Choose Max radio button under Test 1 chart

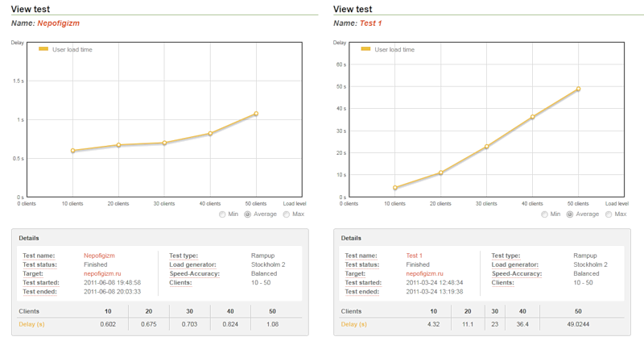tap(608, 214)
